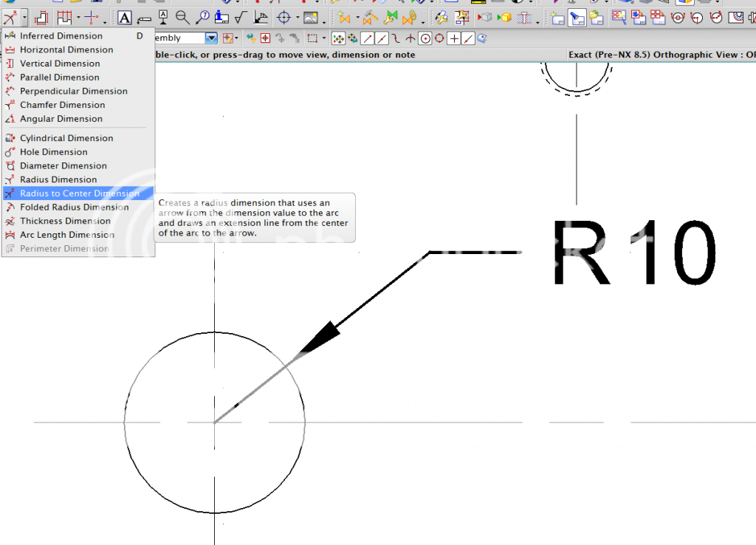Image resolution: width=756 pixels, height=545 pixels.
Task: Select the Hole Dimension entry
Action: (78, 152)
